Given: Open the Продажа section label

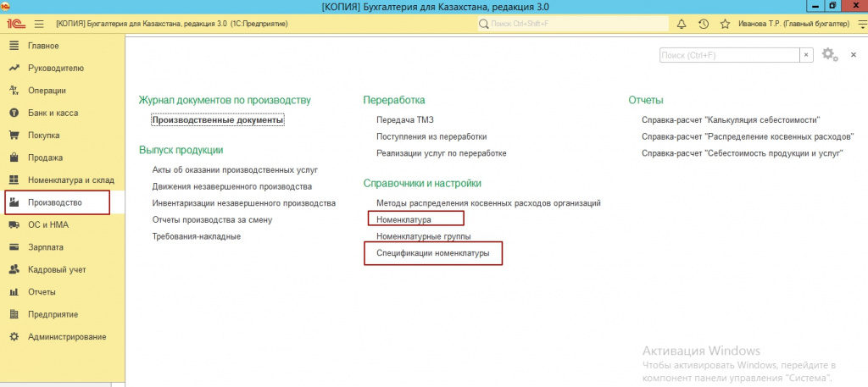Looking at the screenshot, I should [x=46, y=158].
